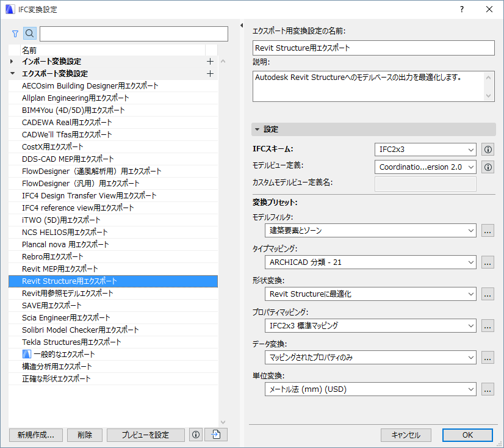Select FlowDesigner（通風解析用）用エクスポート
The image size is (504, 448).
[113, 172]
